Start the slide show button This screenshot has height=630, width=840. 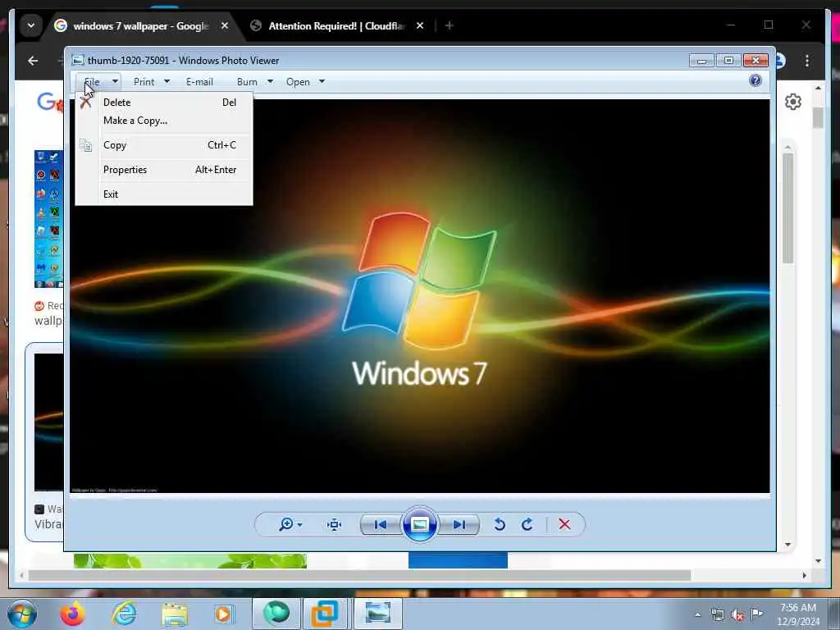click(419, 524)
